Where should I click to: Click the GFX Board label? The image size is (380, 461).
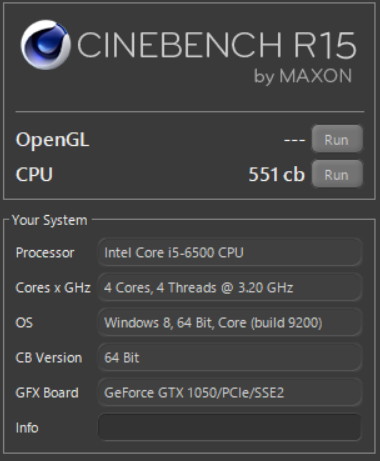click(x=47, y=393)
